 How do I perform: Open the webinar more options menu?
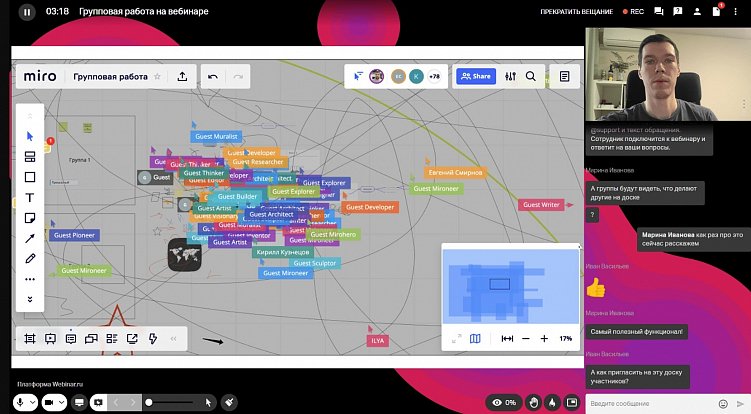point(735,12)
